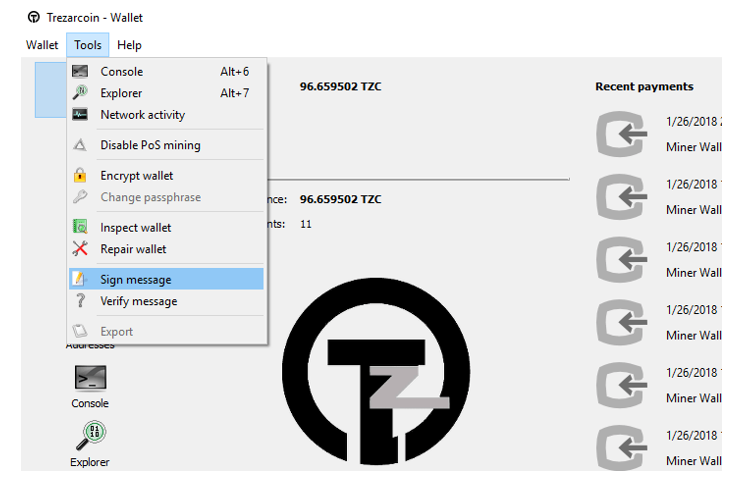Choose Encrypt wallet menu entry
The height and width of the screenshot is (480, 747).
(x=166, y=176)
